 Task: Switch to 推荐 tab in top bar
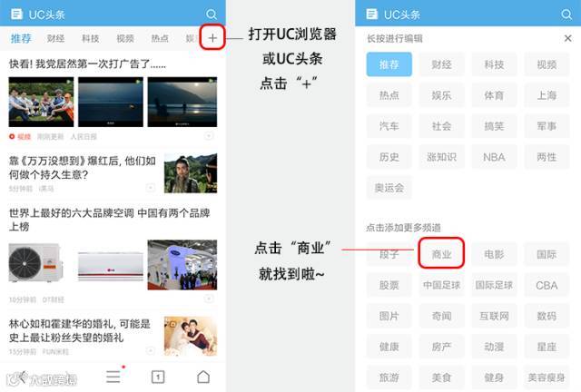tap(21, 38)
